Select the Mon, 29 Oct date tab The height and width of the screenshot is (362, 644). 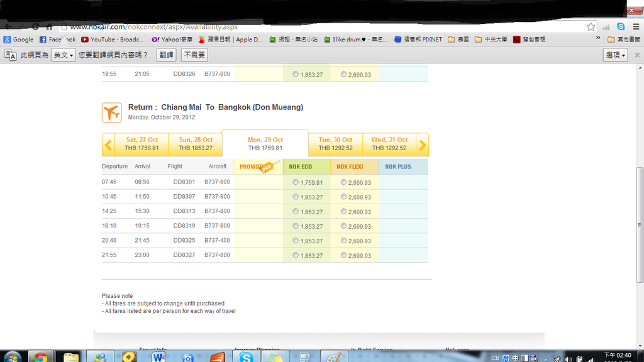tap(265, 144)
